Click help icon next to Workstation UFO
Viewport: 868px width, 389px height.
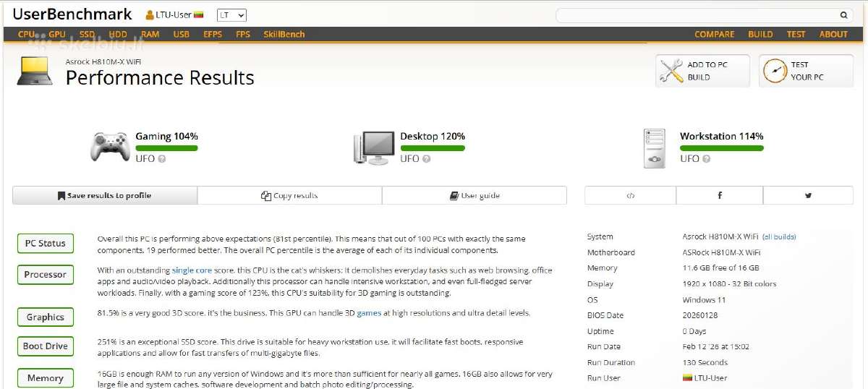[x=707, y=158]
